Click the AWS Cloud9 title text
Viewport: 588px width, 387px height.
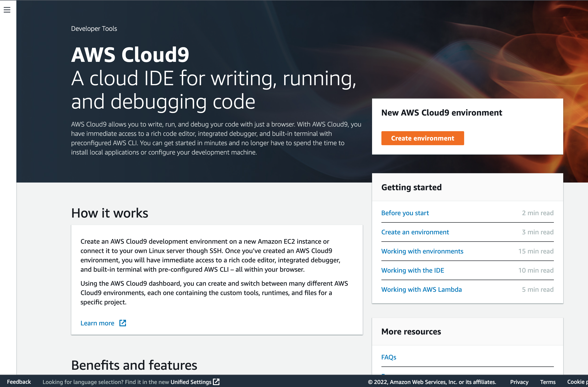130,54
